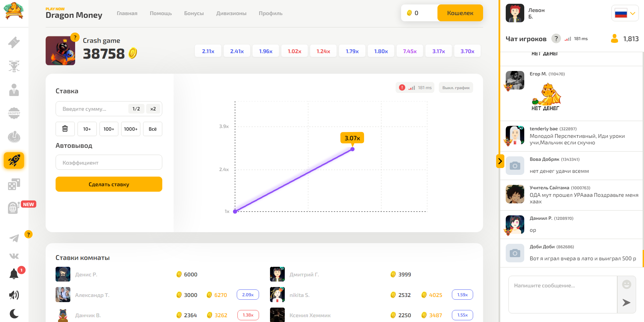Clear bet amount with trash icon
Image resolution: width=644 pixels, height=322 pixels.
(65, 129)
